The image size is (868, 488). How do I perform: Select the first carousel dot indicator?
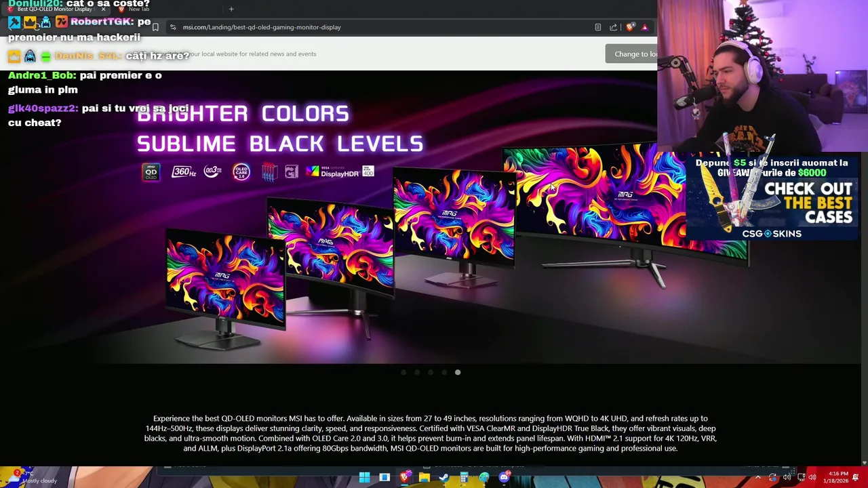pos(403,372)
